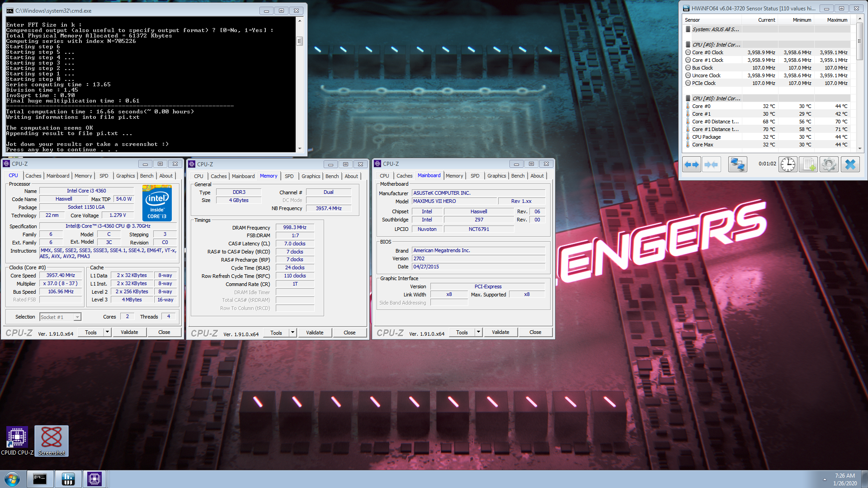This screenshot has height=488, width=868.
Task: Open Tools dropdown arrow in CPU-Z Memory window
Action: [293, 333]
